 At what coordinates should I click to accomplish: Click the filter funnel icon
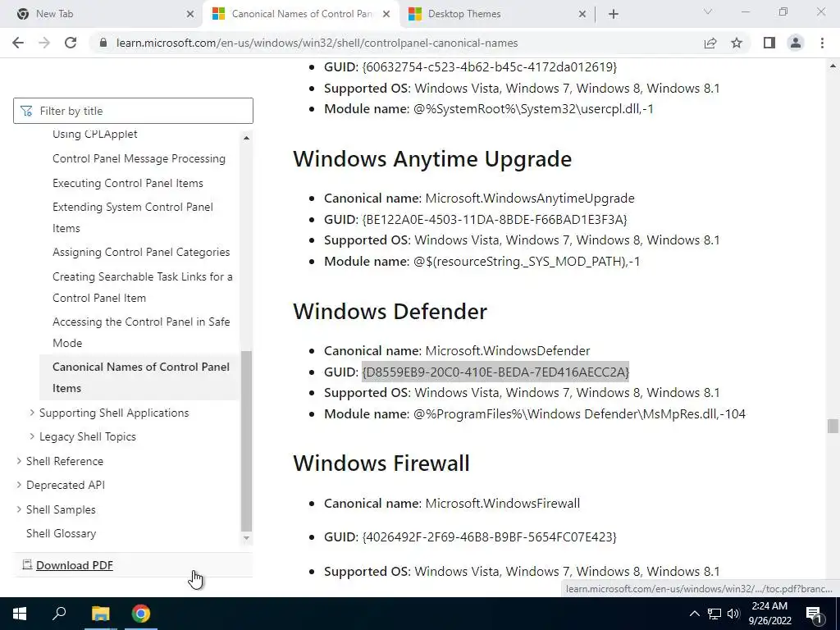tap(26, 111)
